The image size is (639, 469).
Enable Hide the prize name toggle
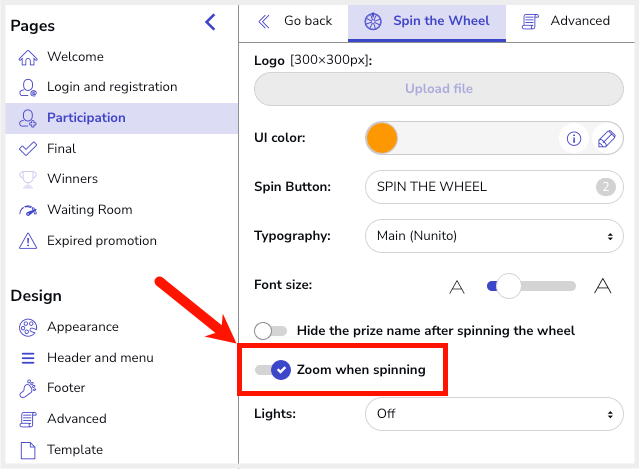pos(270,330)
